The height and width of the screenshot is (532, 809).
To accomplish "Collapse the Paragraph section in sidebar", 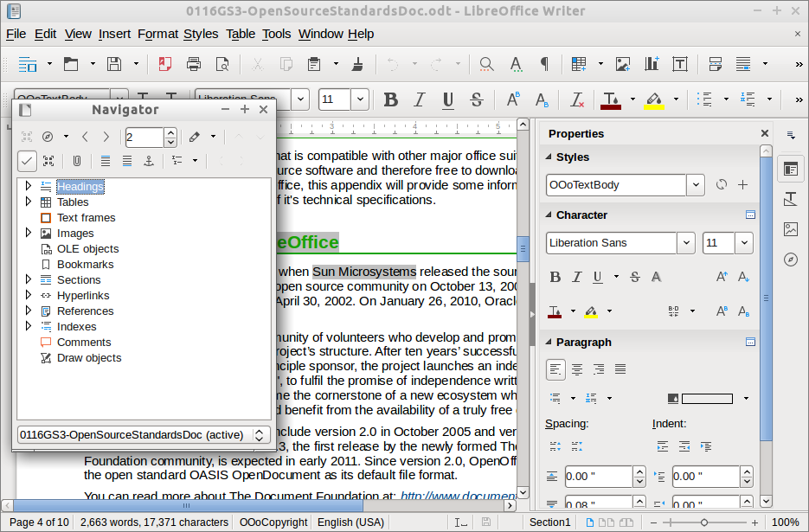I will click(546, 343).
